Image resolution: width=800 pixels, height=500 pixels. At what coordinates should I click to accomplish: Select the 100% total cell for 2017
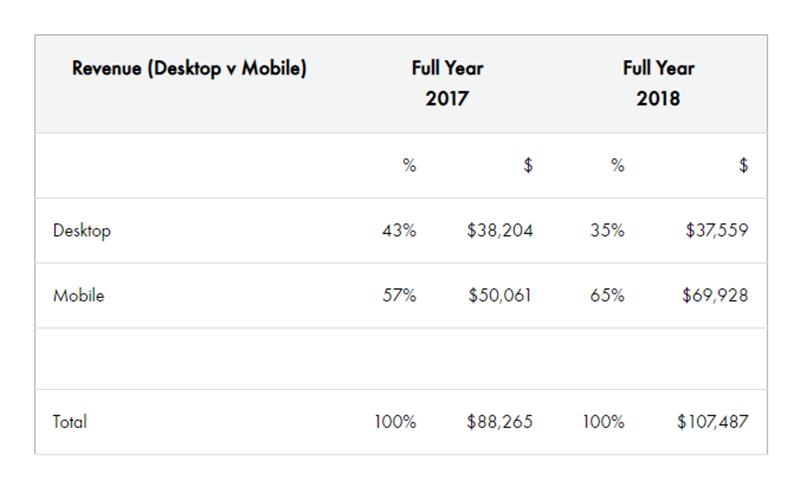(x=395, y=422)
